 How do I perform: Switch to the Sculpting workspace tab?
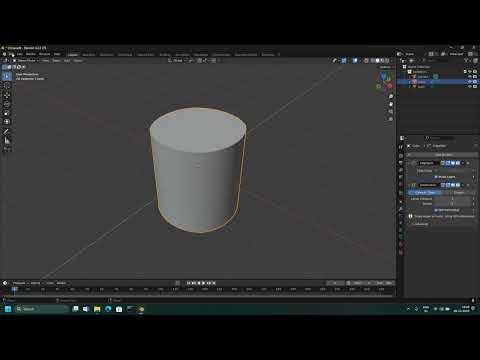click(106, 54)
